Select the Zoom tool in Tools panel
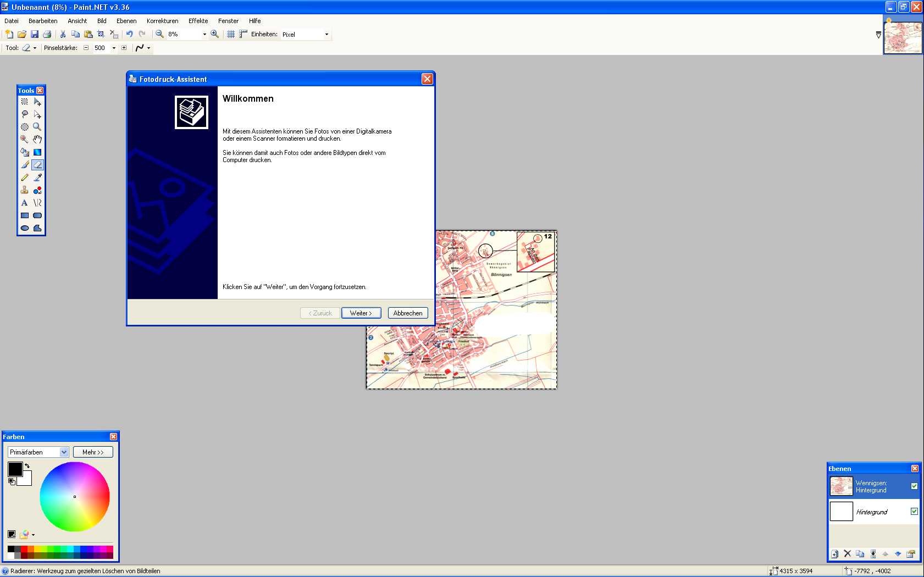The width and height of the screenshot is (924, 577). tap(37, 127)
